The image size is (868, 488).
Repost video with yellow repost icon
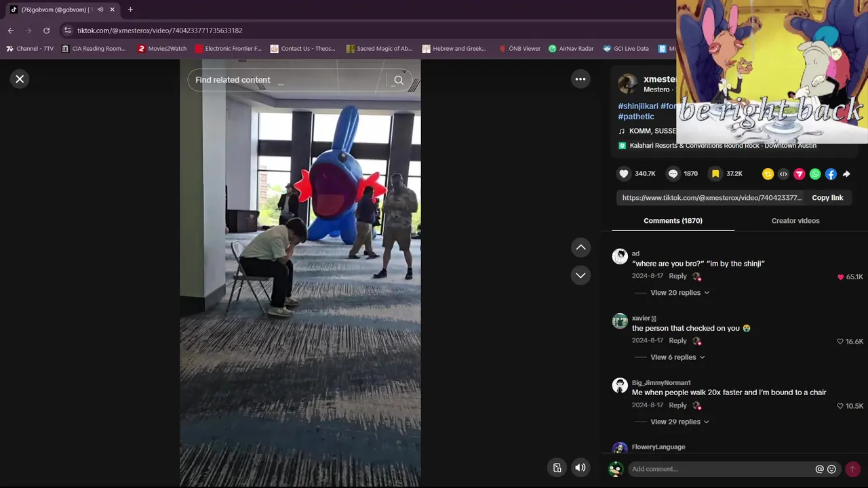[768, 174]
